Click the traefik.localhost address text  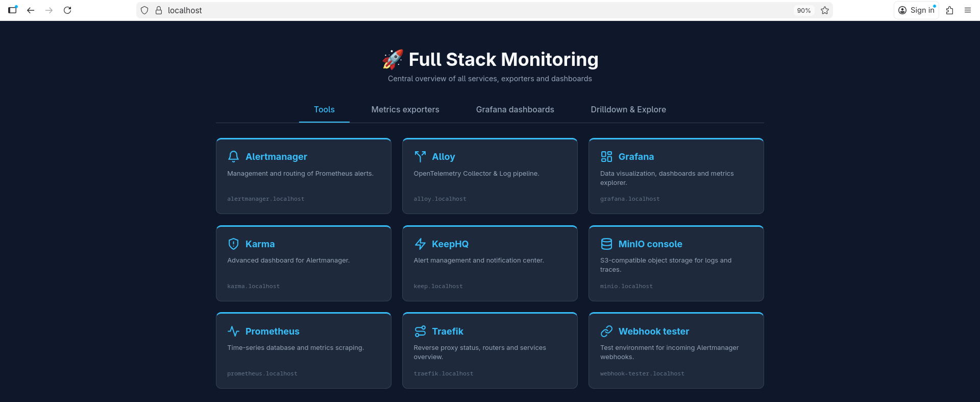coord(444,374)
